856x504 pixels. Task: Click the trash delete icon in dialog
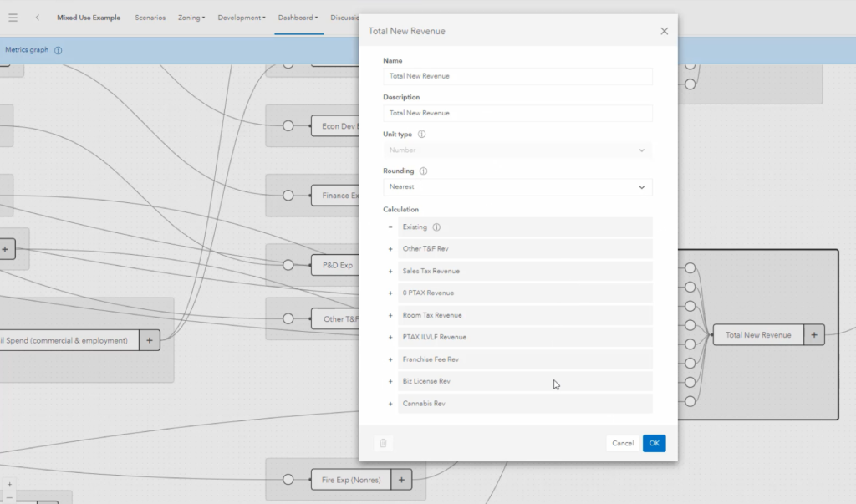click(x=383, y=443)
